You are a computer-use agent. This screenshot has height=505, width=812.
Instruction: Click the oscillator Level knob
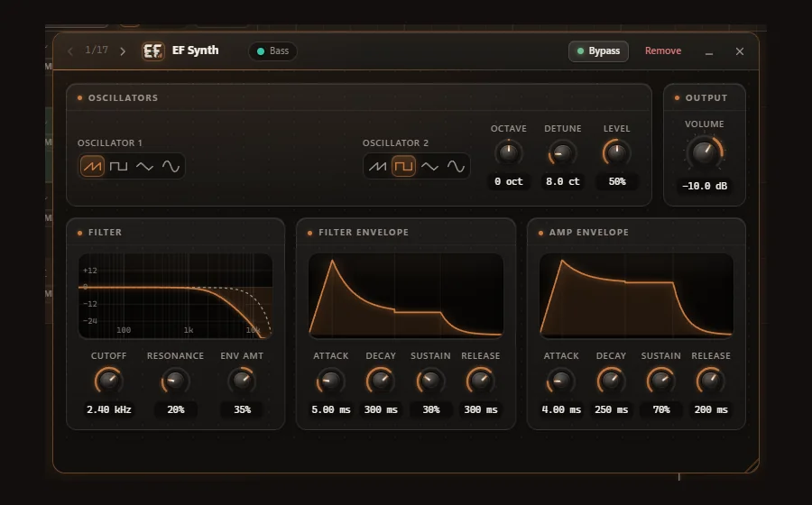click(x=616, y=152)
